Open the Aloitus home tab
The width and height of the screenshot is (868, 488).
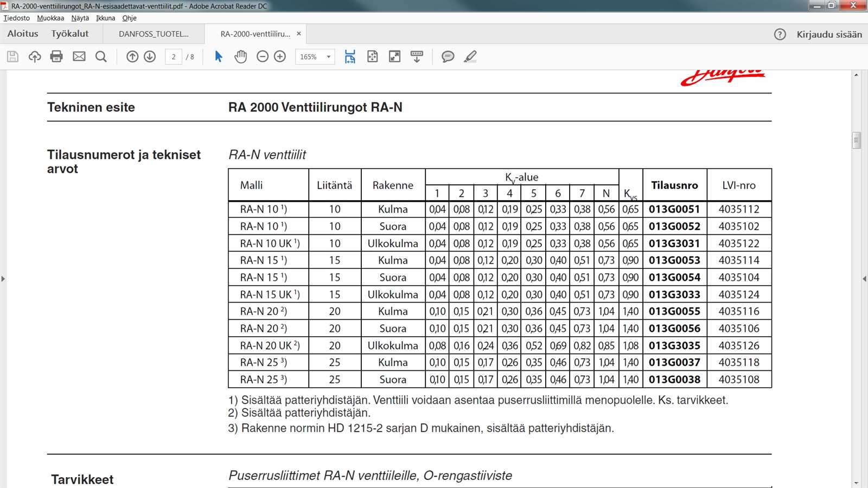click(23, 34)
